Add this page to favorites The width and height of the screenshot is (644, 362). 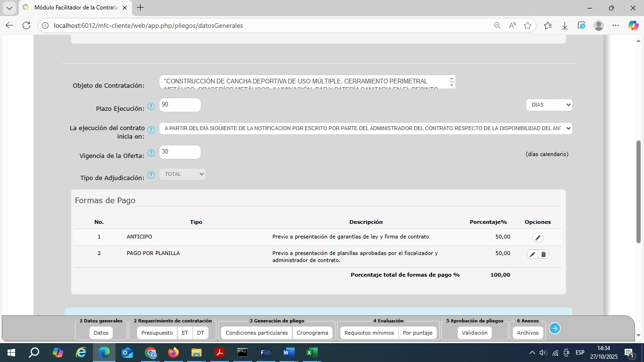coord(528,25)
